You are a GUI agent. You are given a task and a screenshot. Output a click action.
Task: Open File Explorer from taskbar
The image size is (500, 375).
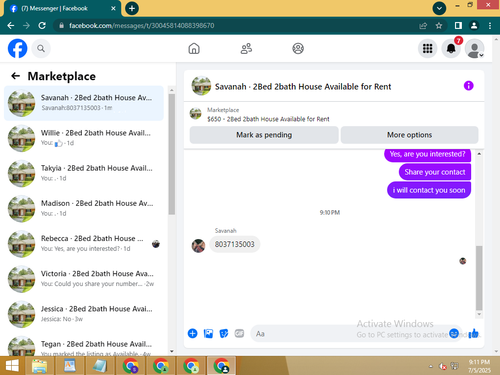click(x=39, y=366)
